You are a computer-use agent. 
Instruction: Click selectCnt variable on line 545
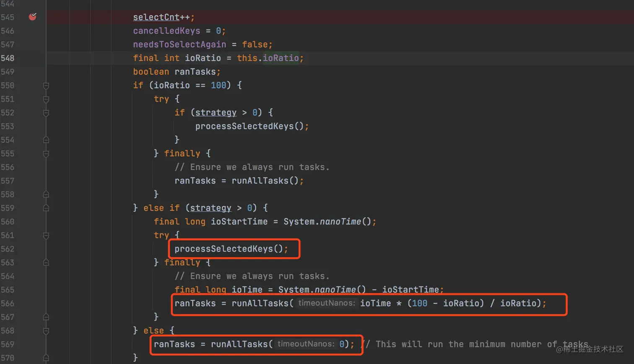[156, 17]
